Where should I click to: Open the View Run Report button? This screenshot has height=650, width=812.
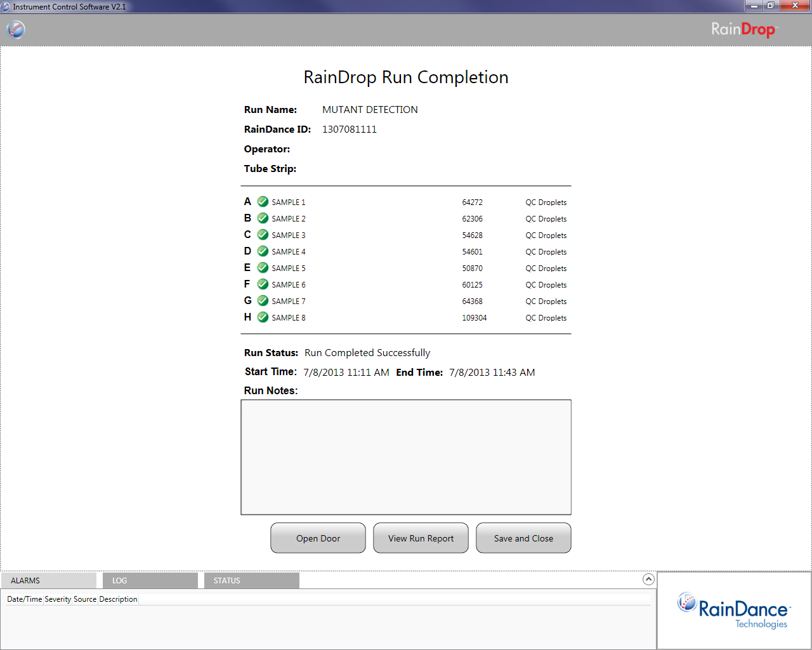click(x=421, y=538)
